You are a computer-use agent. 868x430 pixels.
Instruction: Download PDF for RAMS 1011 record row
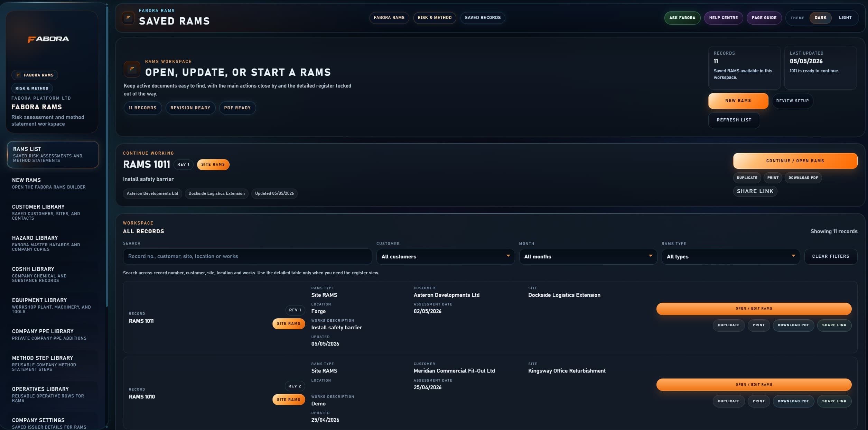click(x=793, y=325)
